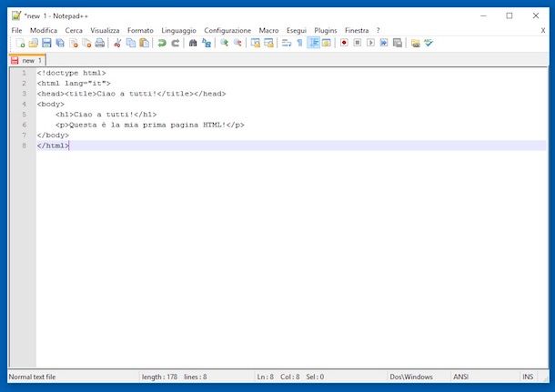
Task: Open the Linguaggio menu
Action: (178, 30)
